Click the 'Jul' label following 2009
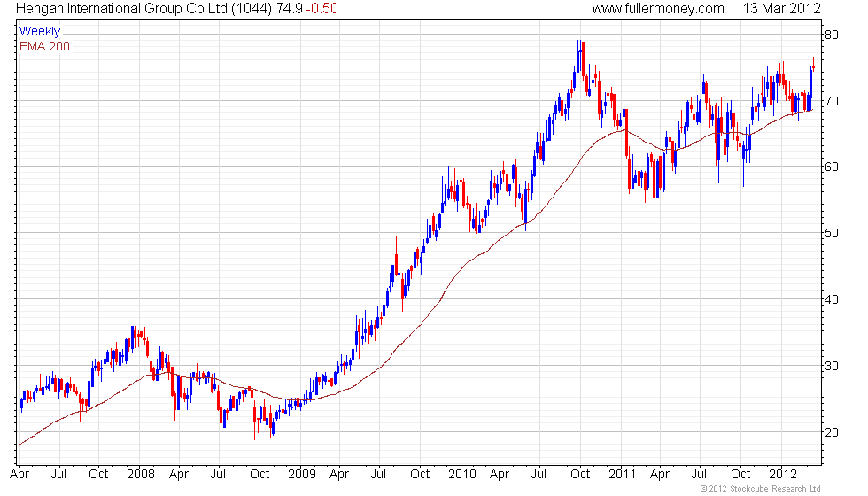 (378, 474)
